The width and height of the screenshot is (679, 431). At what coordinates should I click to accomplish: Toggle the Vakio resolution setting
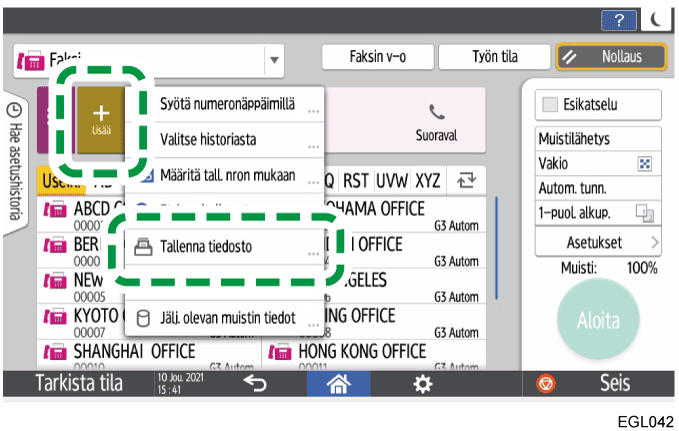pos(598,163)
